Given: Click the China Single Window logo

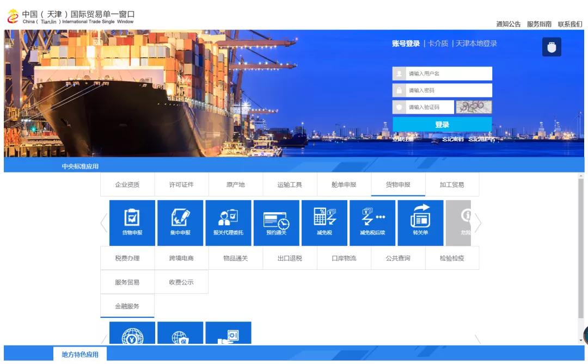Looking at the screenshot, I should click(x=70, y=16).
